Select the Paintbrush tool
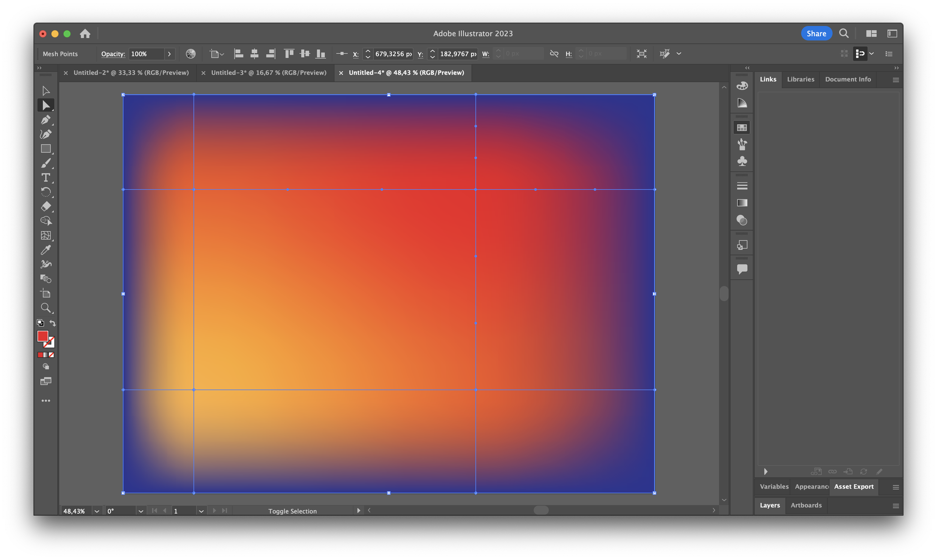This screenshot has width=937, height=560. click(46, 163)
